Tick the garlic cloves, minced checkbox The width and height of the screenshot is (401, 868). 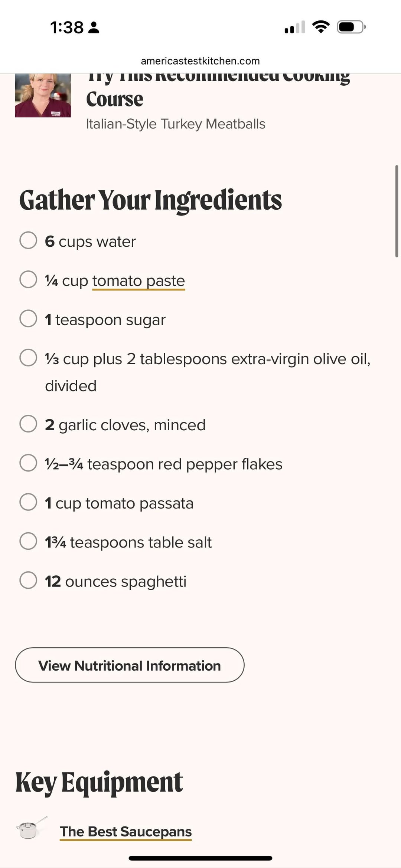[28, 424]
